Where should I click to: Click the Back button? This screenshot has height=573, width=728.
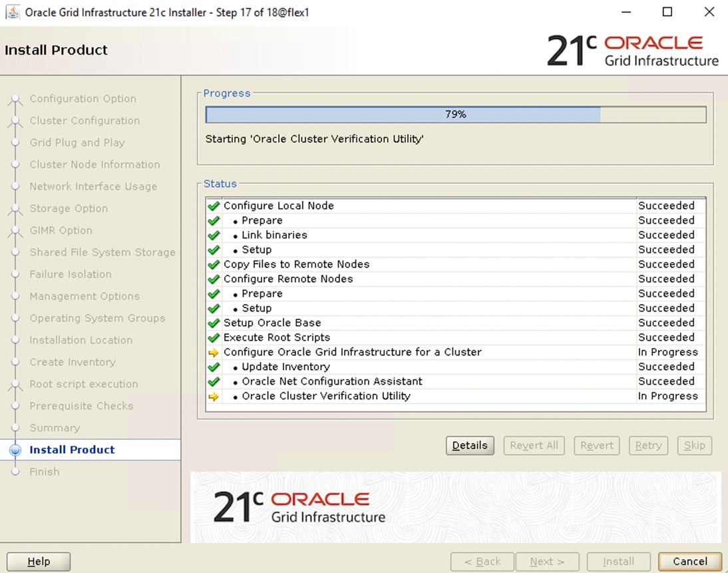(482, 562)
